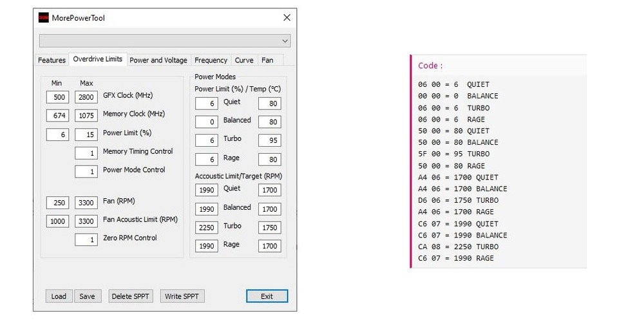Select the Overdrive Limits tab
The width and height of the screenshot is (644, 325).
[98, 59]
